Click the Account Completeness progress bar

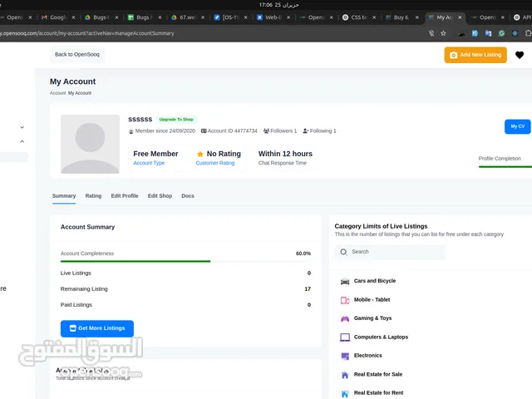tap(185, 261)
